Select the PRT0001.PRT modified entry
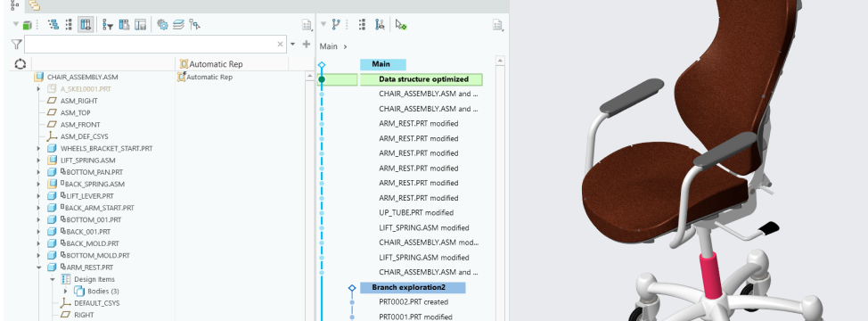868x321 pixels. [x=415, y=317]
